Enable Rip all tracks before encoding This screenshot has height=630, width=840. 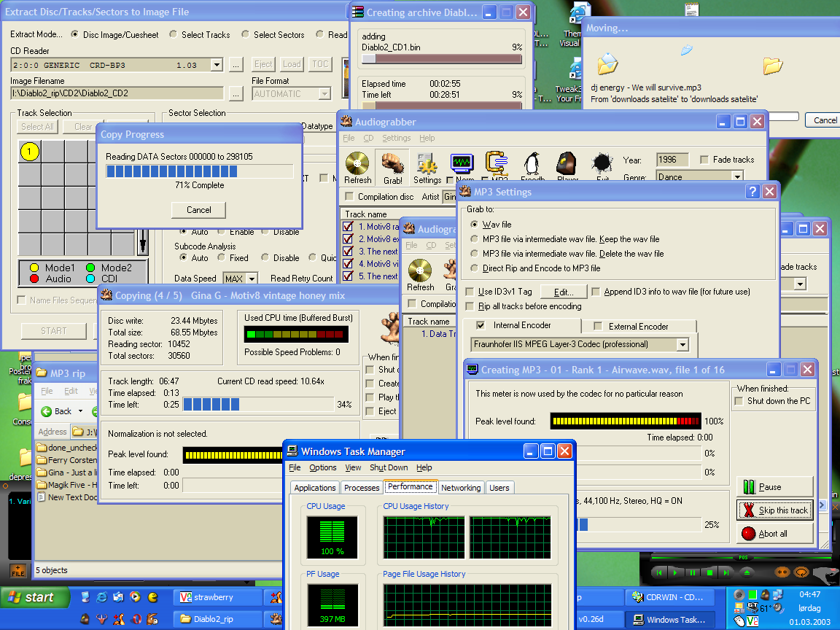470,306
